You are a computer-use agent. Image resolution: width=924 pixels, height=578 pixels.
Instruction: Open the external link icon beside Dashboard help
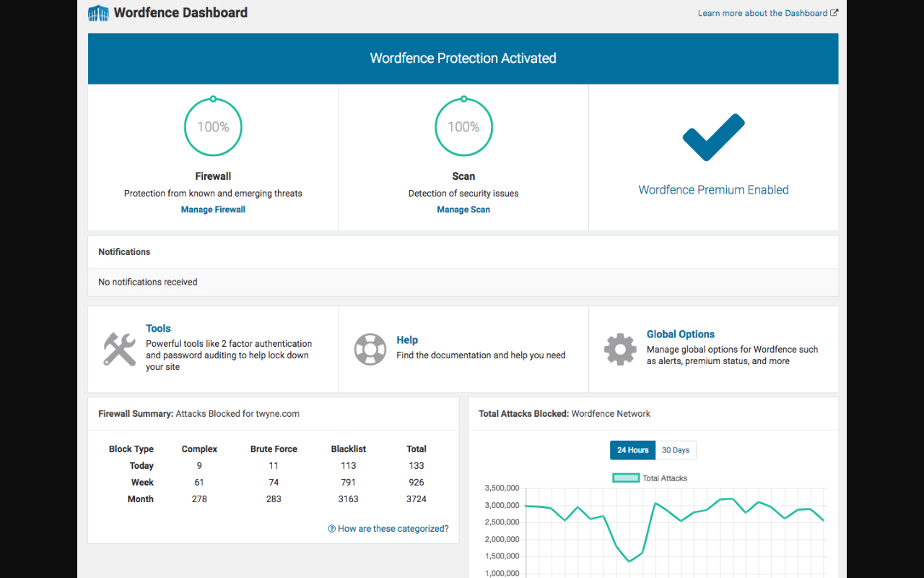point(834,13)
